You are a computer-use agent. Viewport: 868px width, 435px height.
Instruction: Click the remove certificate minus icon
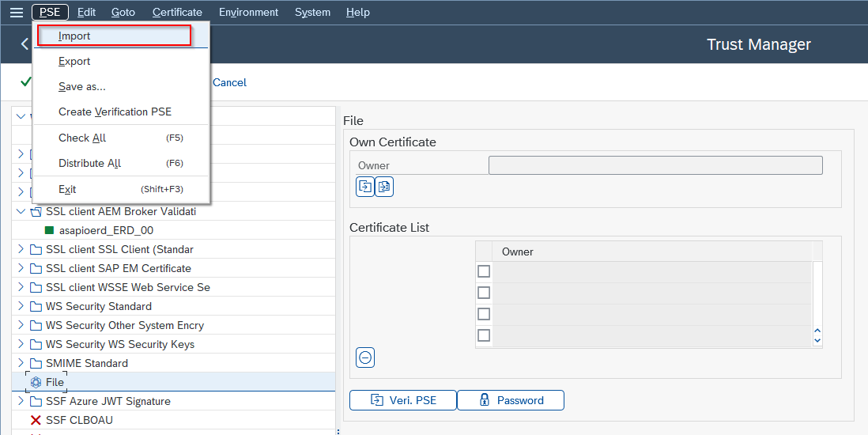tap(364, 357)
